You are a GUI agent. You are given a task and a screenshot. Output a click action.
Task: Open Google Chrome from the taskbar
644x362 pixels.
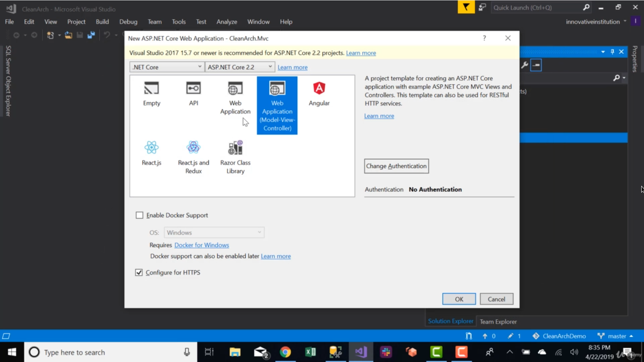(x=285, y=352)
